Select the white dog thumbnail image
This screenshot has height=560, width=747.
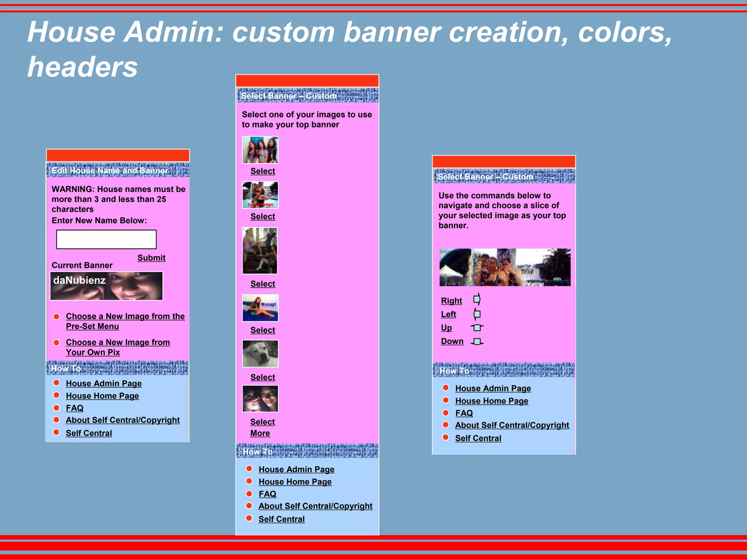pos(260,354)
